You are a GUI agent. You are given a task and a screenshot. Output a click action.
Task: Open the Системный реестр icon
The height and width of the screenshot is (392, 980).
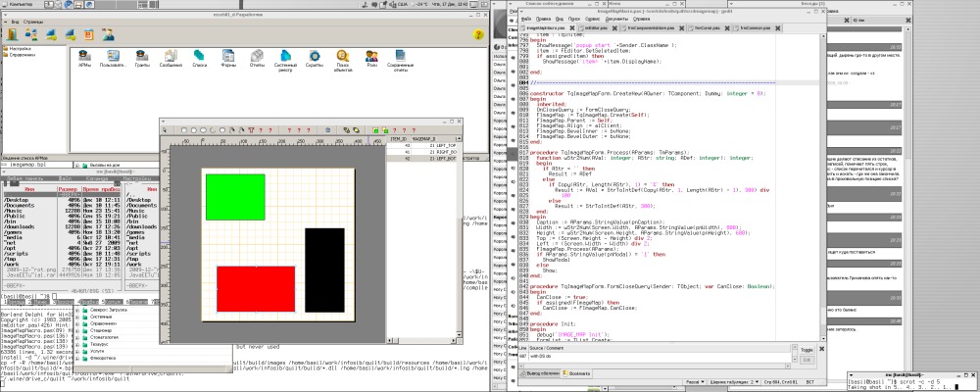[285, 61]
